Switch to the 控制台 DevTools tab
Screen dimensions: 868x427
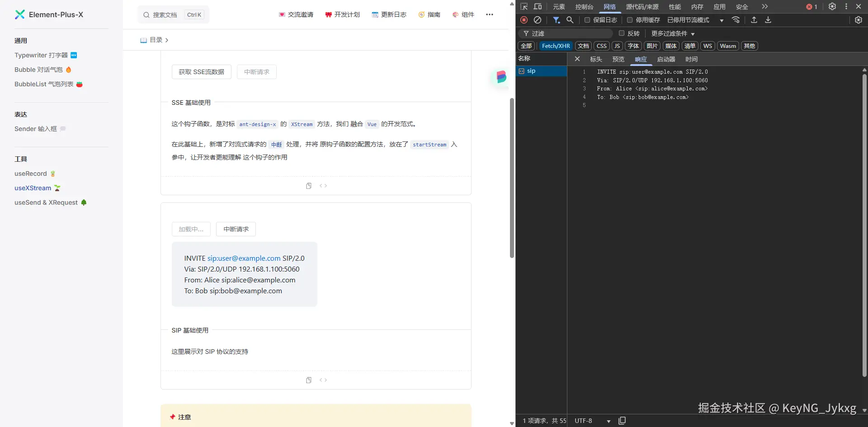(584, 7)
